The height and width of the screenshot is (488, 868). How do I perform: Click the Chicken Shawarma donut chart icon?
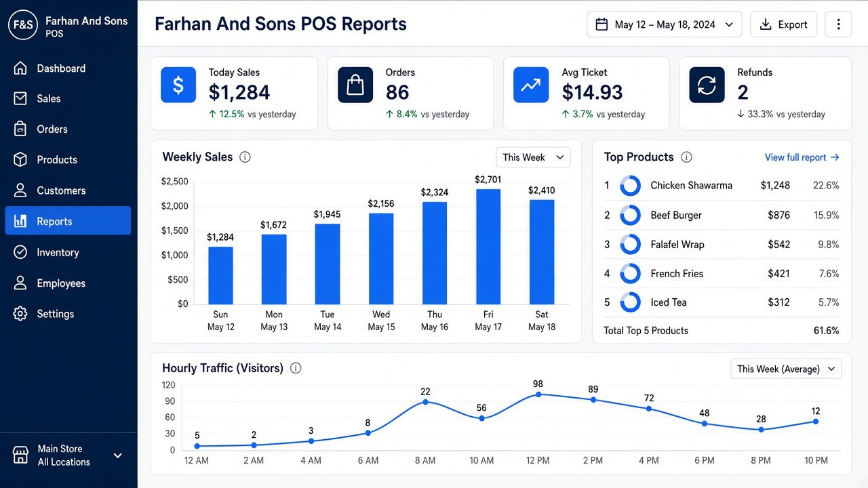(631, 186)
